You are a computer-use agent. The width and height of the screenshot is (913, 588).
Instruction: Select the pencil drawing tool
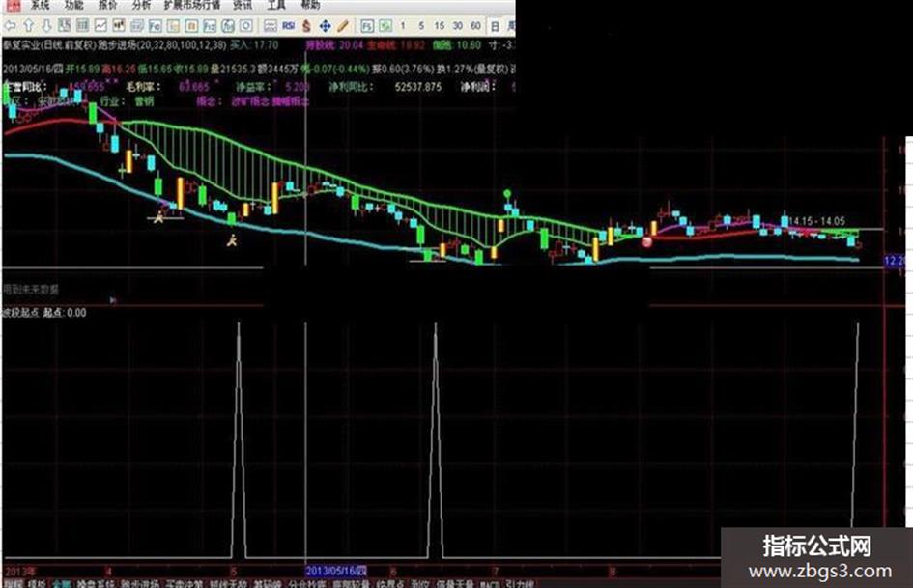343,26
